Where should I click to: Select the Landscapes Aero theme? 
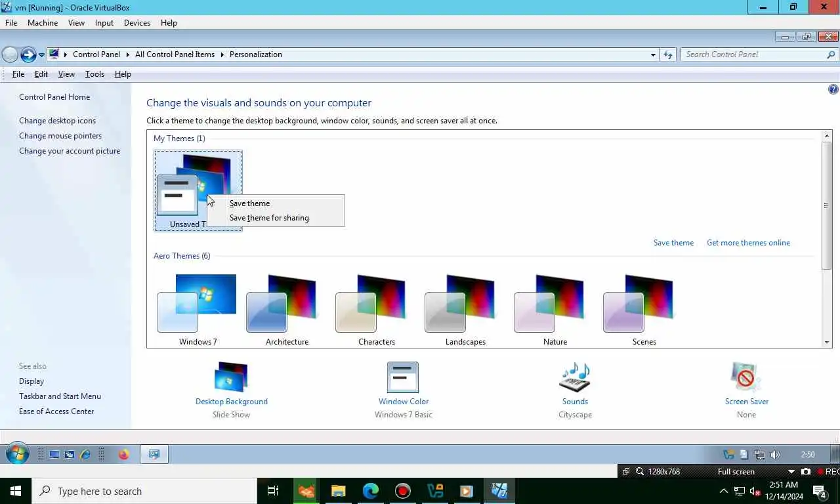click(x=465, y=310)
